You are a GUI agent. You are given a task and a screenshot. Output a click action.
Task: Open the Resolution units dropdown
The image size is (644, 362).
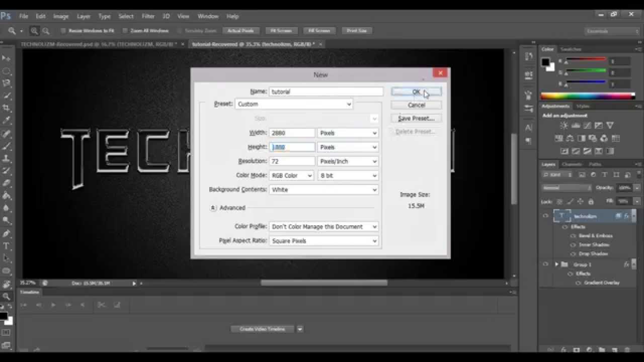coord(348,161)
